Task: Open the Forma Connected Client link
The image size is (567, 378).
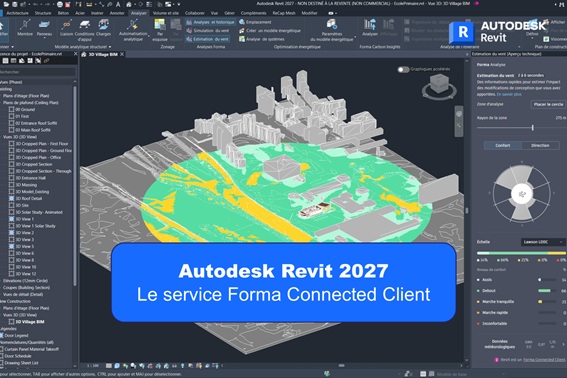Action: [x=544, y=360]
